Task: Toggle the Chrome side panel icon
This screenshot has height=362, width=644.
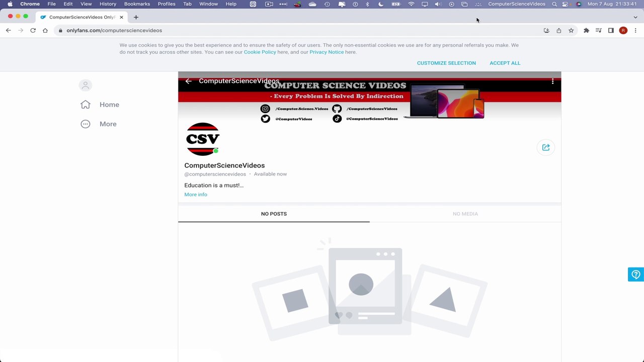Action: pyautogui.click(x=611, y=31)
